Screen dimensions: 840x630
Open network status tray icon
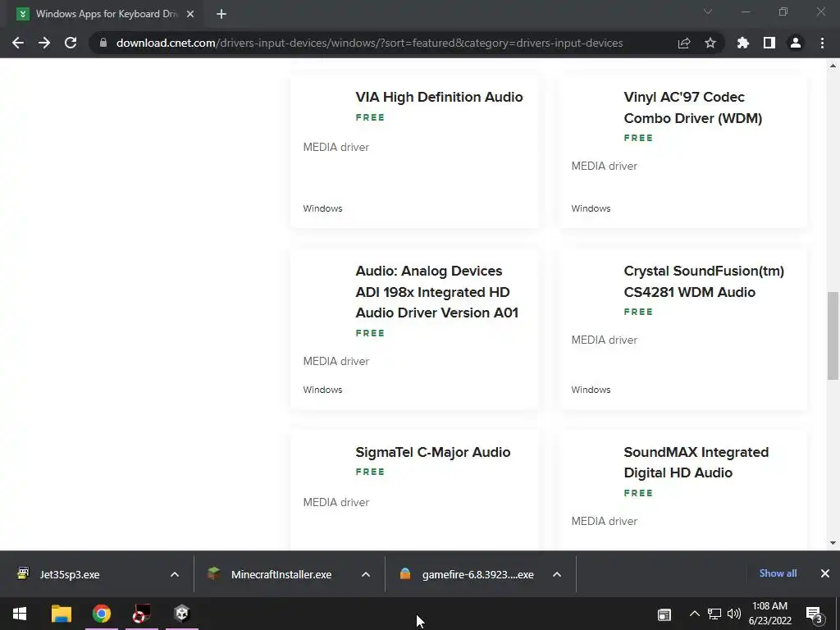[714, 614]
